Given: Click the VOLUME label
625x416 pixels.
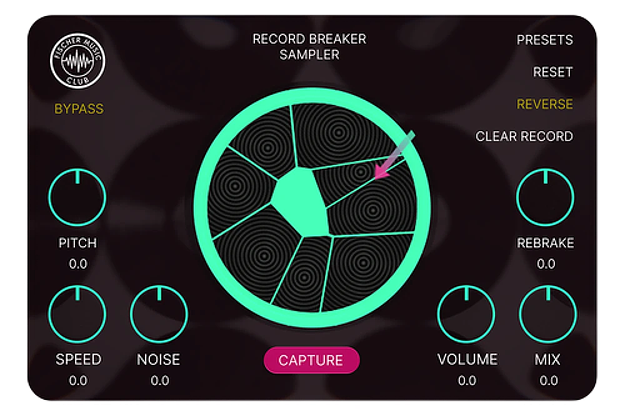Looking at the screenshot, I should [467, 359].
